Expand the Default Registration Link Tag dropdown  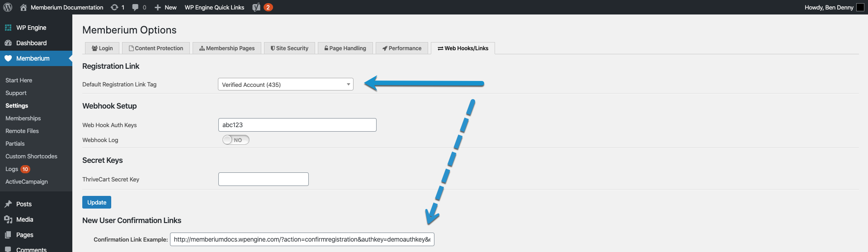click(x=285, y=85)
